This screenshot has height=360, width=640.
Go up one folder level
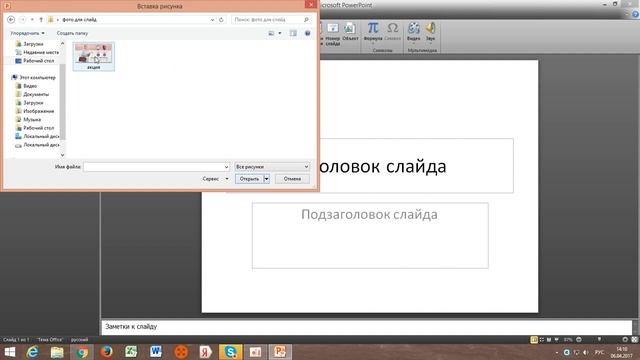point(41,20)
